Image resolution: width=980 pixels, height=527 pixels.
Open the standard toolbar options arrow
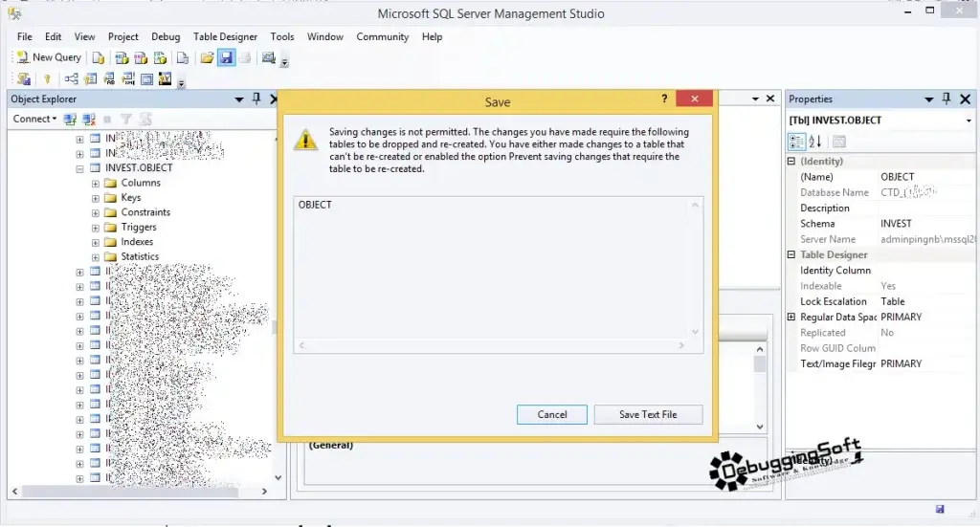pos(284,62)
